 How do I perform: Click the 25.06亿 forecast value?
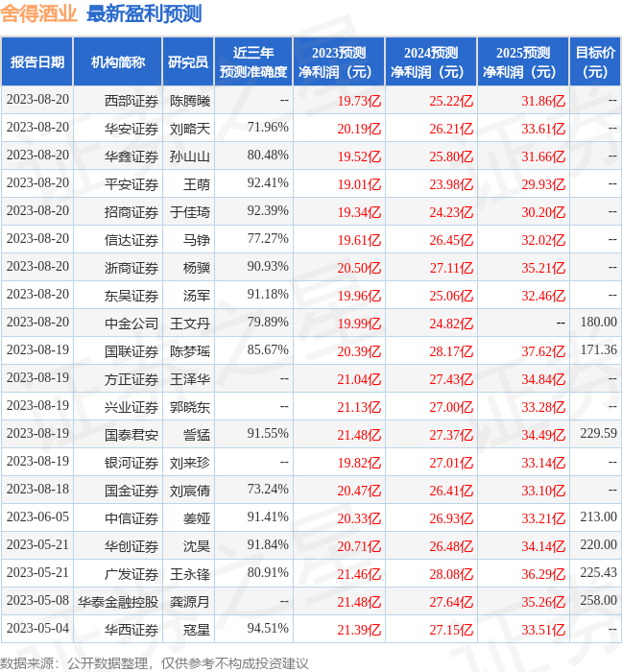point(451,296)
